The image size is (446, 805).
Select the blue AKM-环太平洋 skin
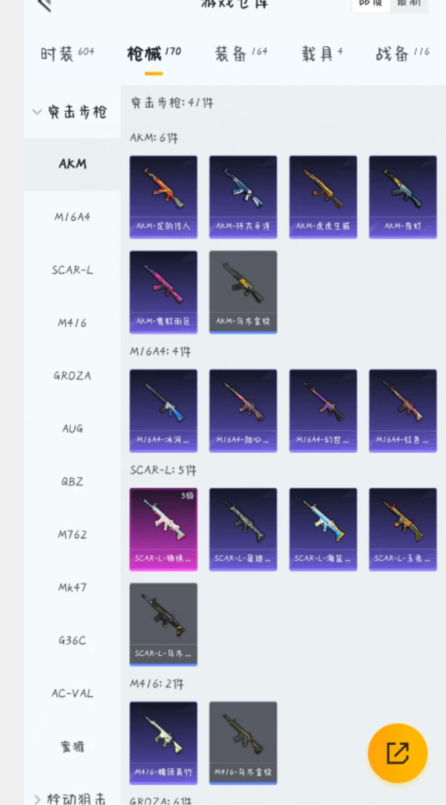click(x=243, y=197)
